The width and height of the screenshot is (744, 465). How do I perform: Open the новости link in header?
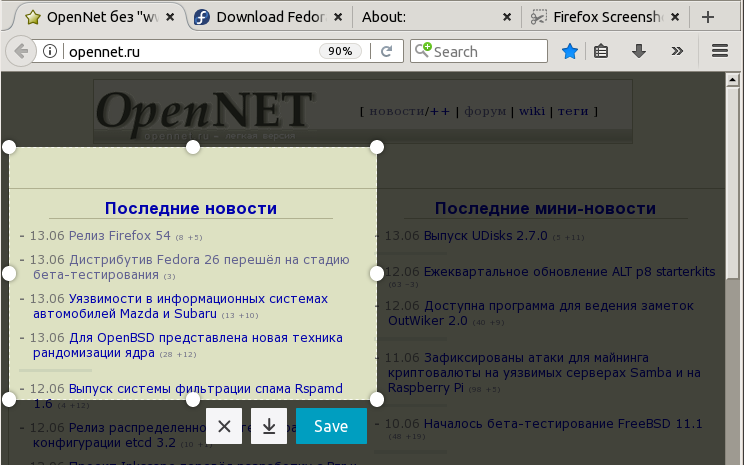click(397, 112)
